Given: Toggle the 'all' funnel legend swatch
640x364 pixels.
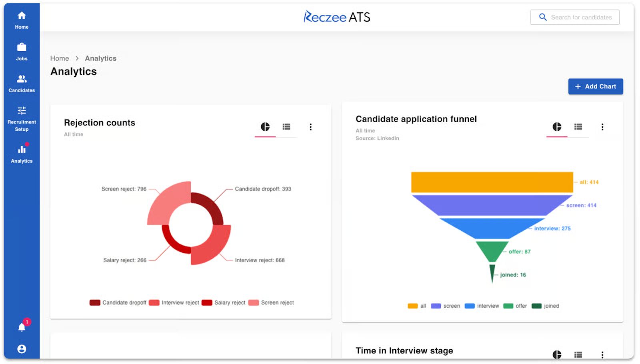Looking at the screenshot, I should [413, 306].
